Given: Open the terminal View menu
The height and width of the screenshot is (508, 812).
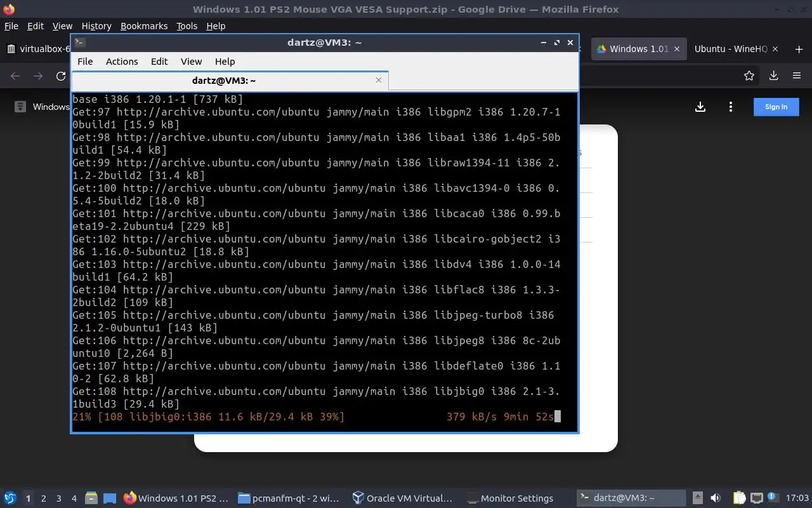Looking at the screenshot, I should [x=191, y=62].
